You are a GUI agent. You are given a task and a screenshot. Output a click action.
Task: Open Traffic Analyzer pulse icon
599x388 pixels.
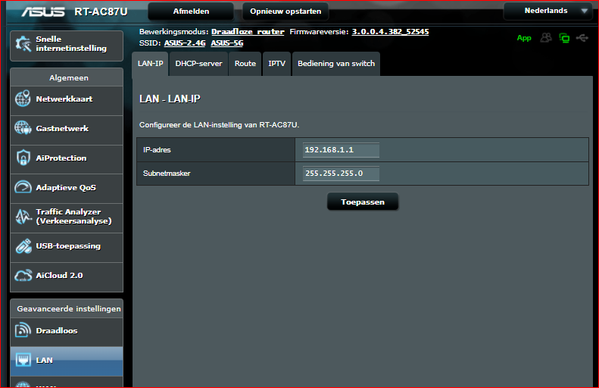tap(23, 216)
